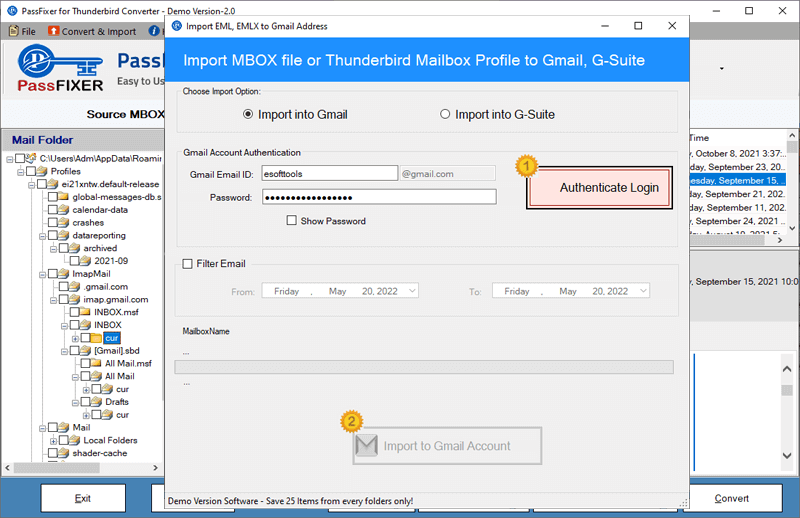Click the small dropdown arrow in main header
The height and width of the screenshot is (518, 800).
[721, 68]
